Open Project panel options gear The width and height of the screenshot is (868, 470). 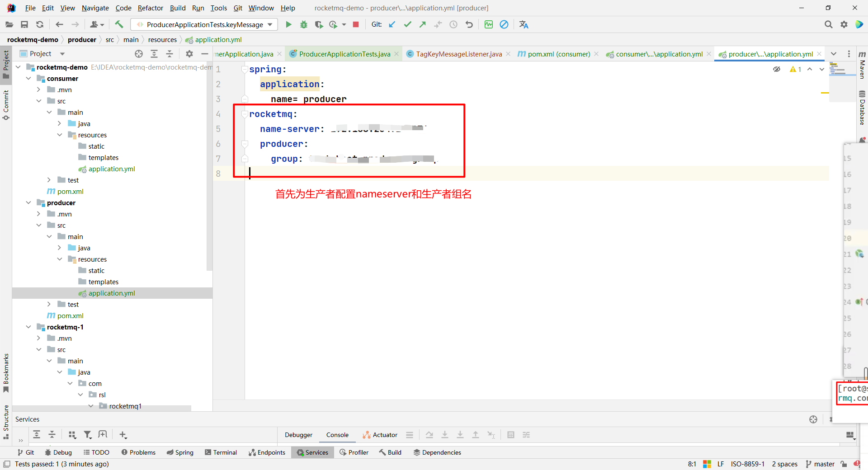tap(189, 54)
